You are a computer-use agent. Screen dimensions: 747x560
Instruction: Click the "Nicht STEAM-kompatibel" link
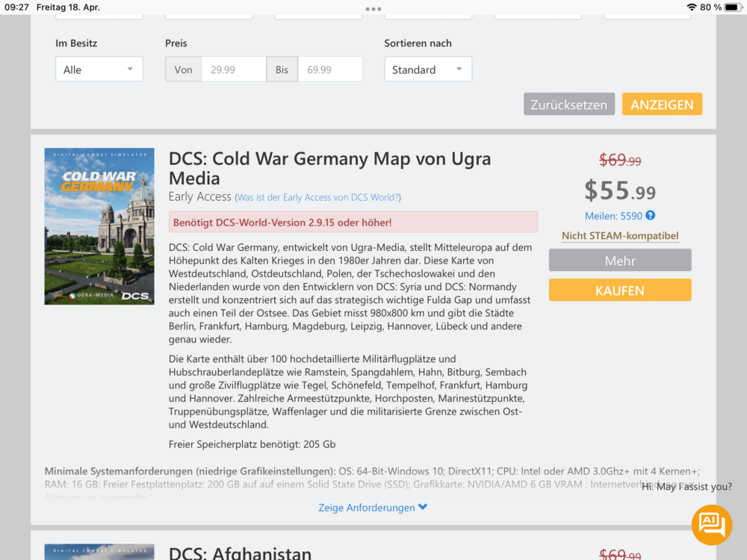pos(620,236)
